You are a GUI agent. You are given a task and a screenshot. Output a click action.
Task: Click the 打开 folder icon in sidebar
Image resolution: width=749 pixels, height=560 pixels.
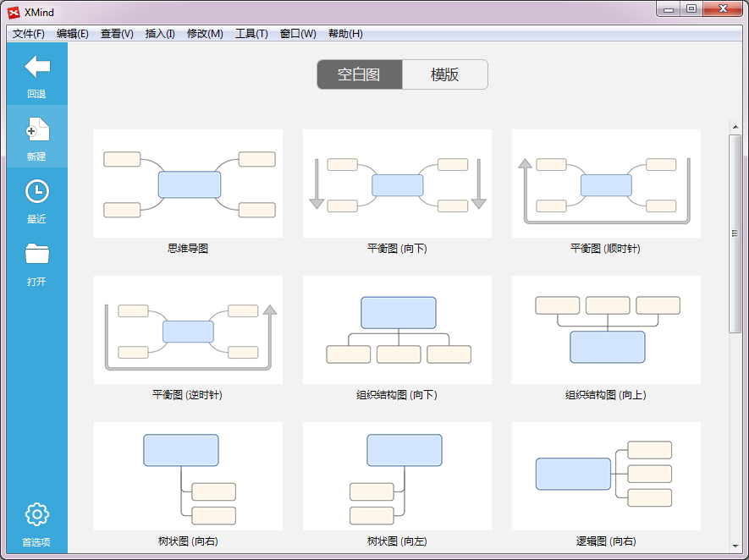(36, 252)
